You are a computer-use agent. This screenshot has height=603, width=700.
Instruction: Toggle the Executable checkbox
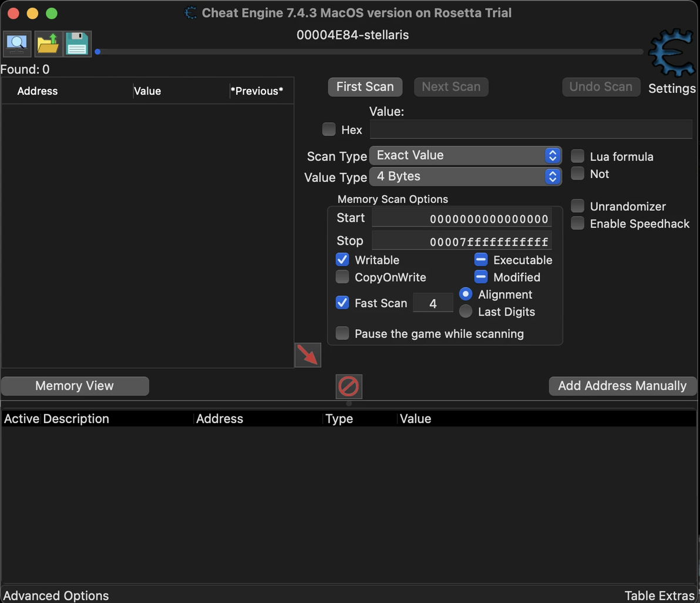(x=481, y=260)
